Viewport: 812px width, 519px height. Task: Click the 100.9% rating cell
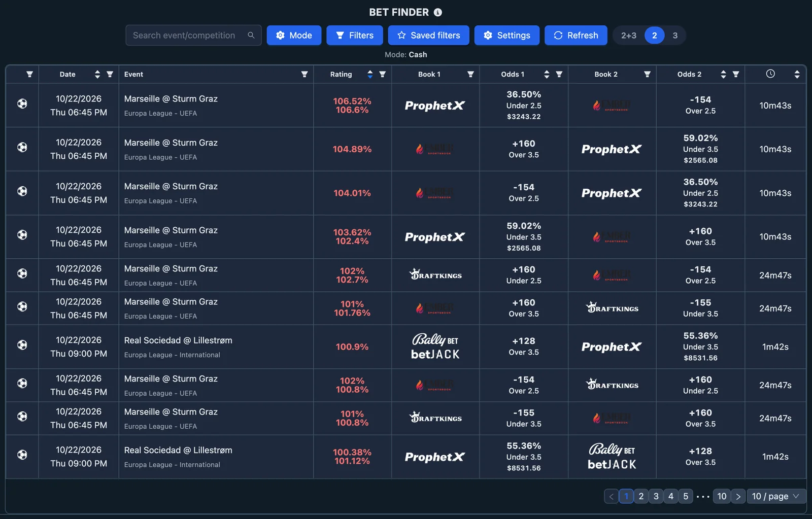pos(352,347)
